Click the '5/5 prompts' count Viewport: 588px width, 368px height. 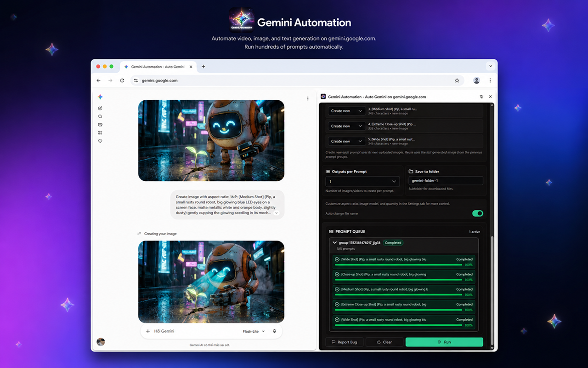pyautogui.click(x=345, y=249)
